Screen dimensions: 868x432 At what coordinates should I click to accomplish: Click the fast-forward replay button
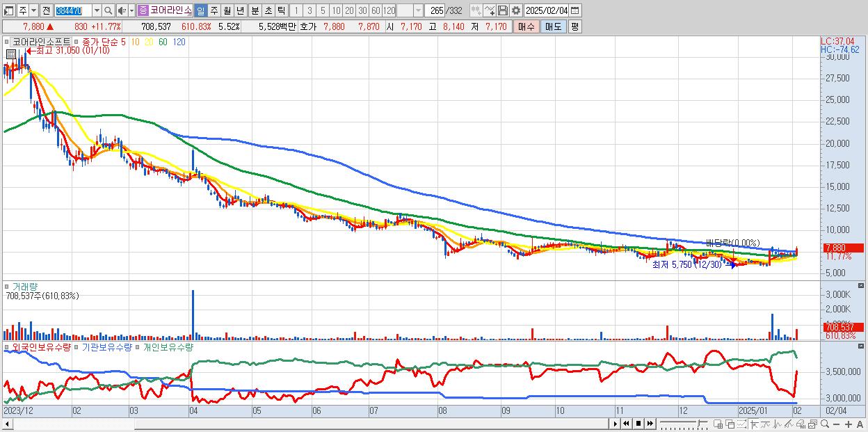(650, 424)
